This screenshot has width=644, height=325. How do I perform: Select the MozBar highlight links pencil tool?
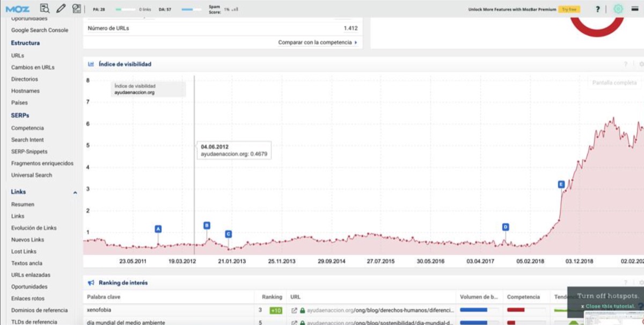[x=61, y=9]
